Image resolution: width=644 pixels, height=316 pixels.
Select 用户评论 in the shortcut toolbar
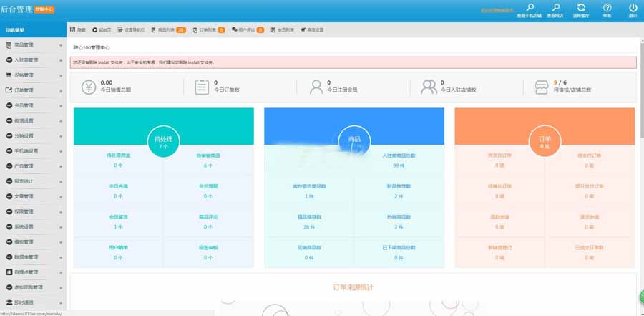pos(248,30)
